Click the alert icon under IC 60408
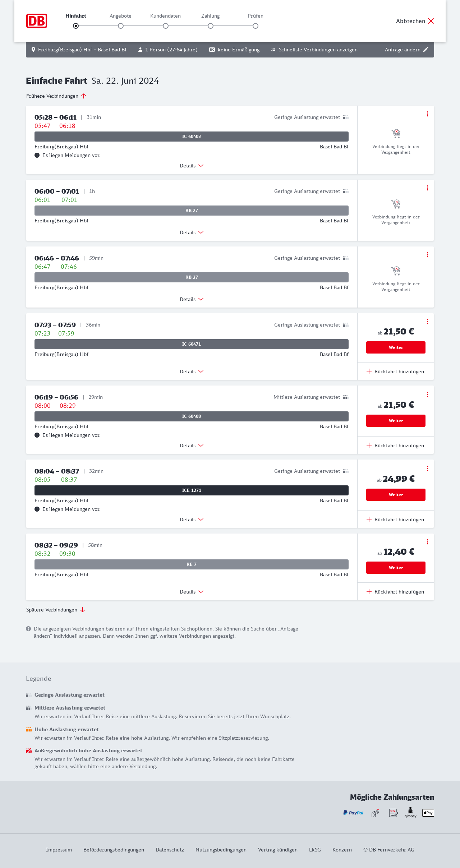 coord(37,435)
